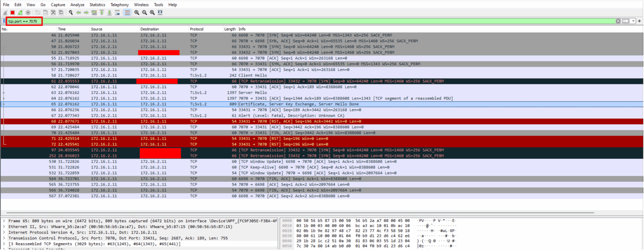The width and height of the screenshot is (644, 250).
Task: Stop the running packet capture
Action: coord(12,12)
